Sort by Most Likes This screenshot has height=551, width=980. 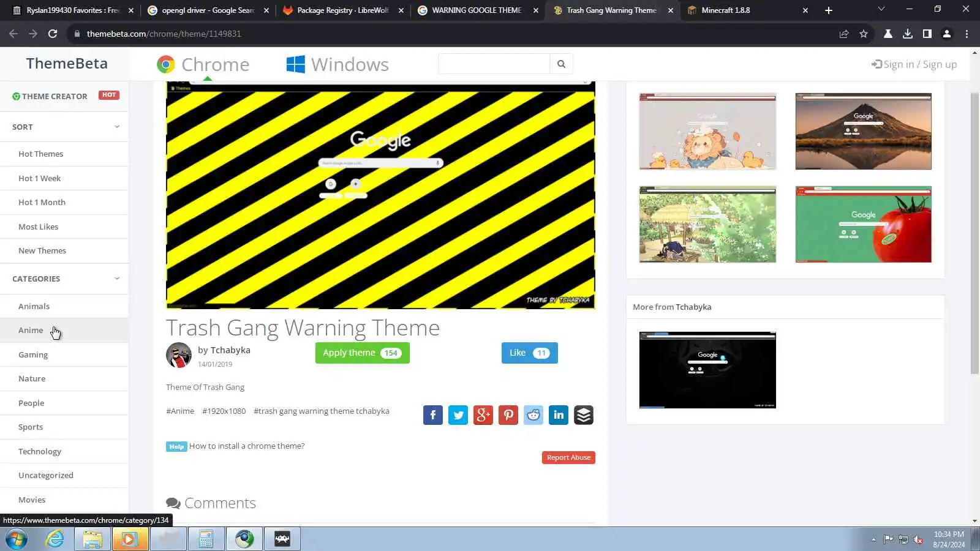click(x=38, y=227)
